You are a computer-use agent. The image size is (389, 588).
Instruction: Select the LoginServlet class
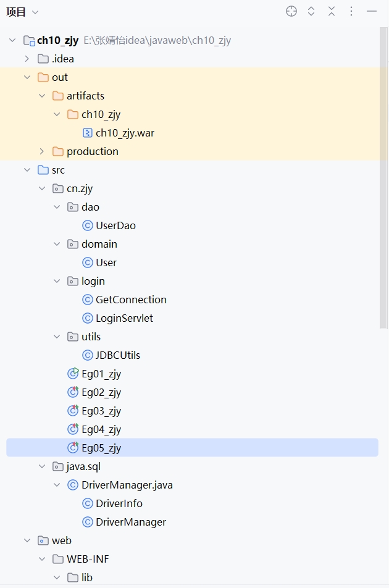click(x=124, y=318)
